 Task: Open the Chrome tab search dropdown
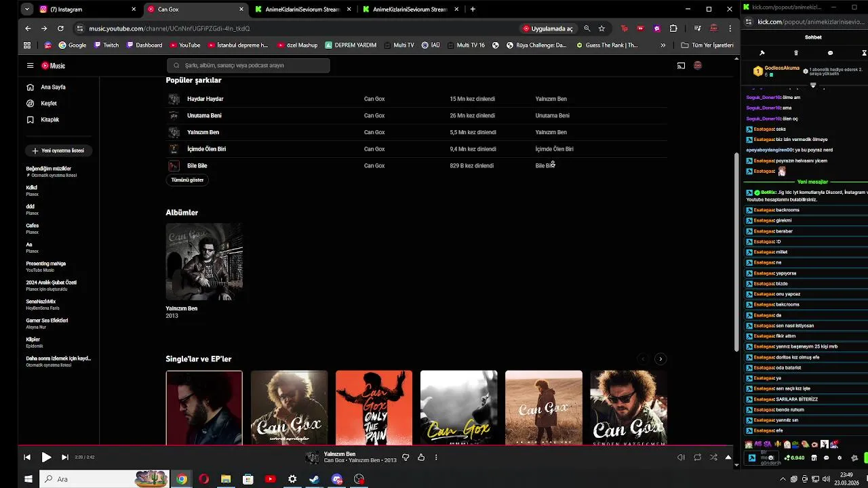(x=26, y=9)
